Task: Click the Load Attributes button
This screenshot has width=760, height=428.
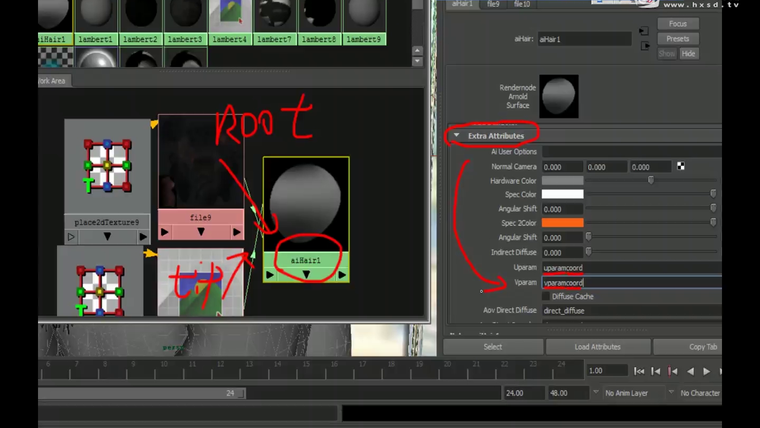Action: pos(597,346)
